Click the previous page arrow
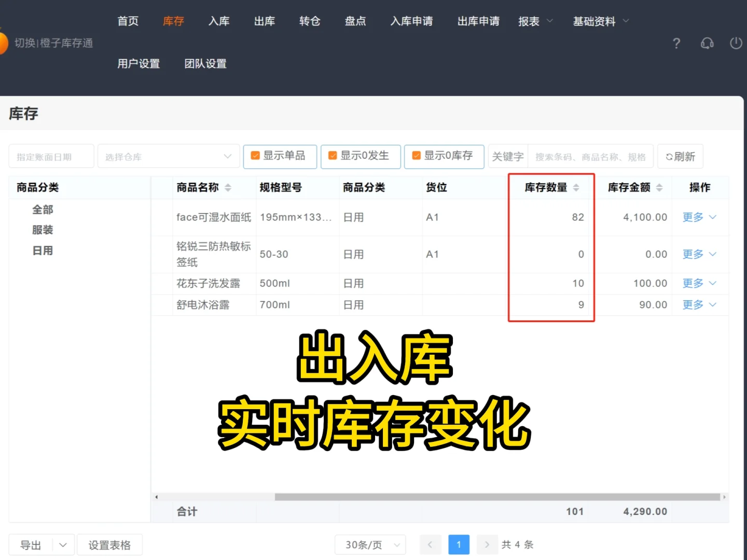This screenshot has width=747, height=560. click(430, 544)
